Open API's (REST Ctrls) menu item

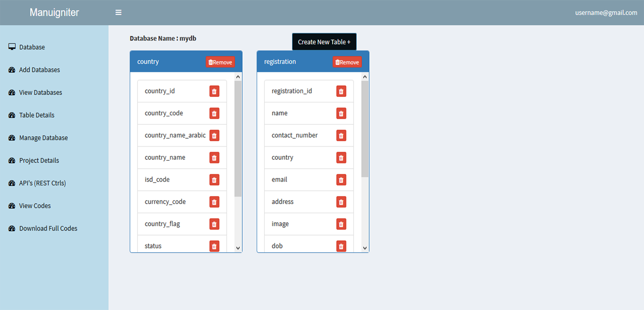[42, 183]
